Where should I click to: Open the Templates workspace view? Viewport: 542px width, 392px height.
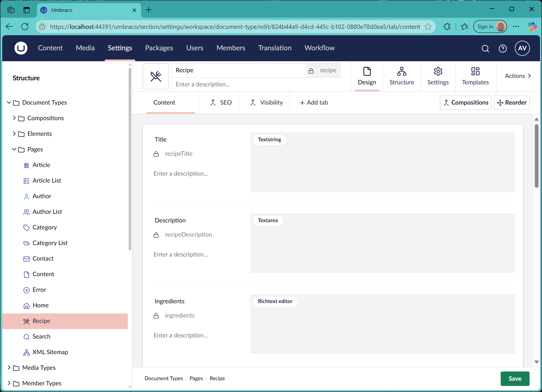tap(476, 76)
